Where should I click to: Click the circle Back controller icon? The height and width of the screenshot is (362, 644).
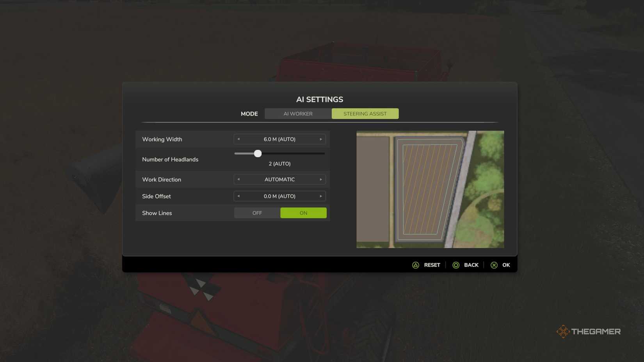pos(457,265)
